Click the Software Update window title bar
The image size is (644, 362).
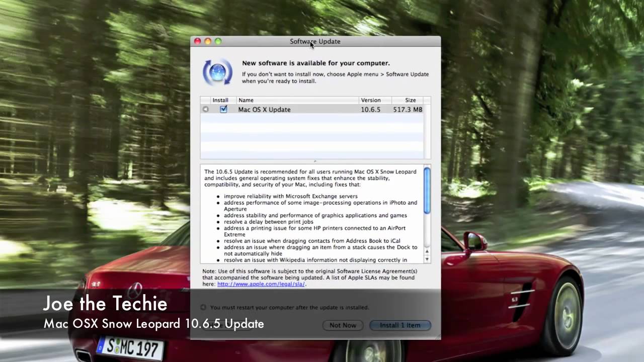click(315, 41)
